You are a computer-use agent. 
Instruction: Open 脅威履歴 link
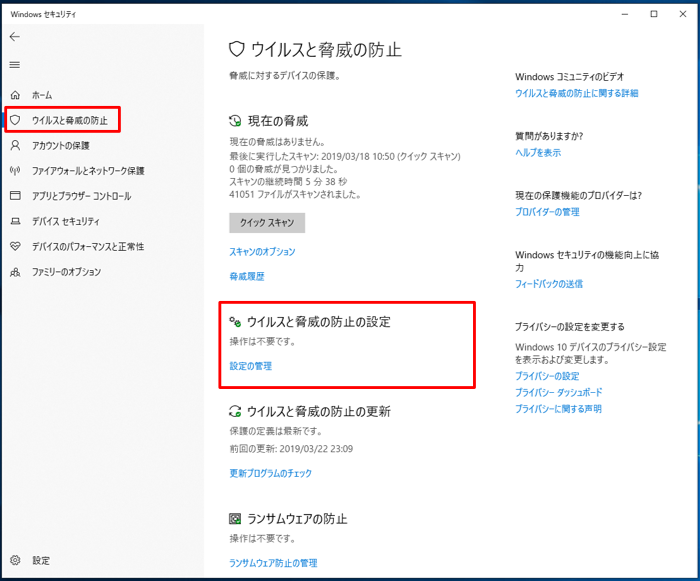[247, 276]
